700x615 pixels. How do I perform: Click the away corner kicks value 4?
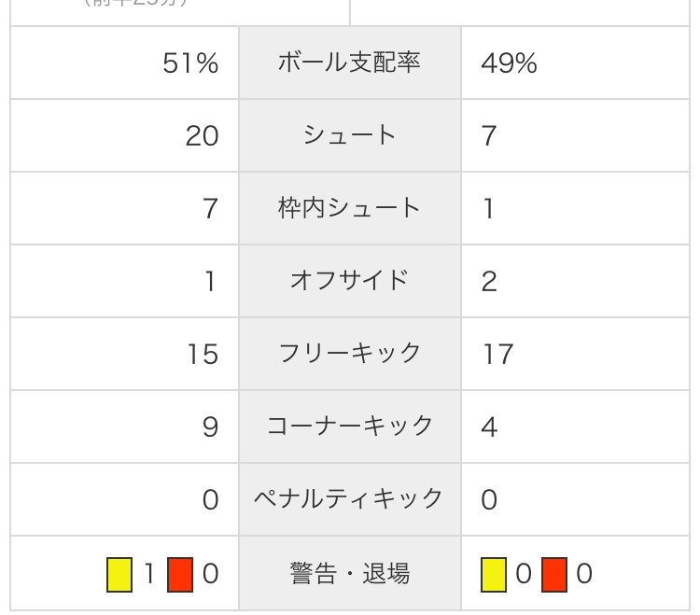pos(489,427)
